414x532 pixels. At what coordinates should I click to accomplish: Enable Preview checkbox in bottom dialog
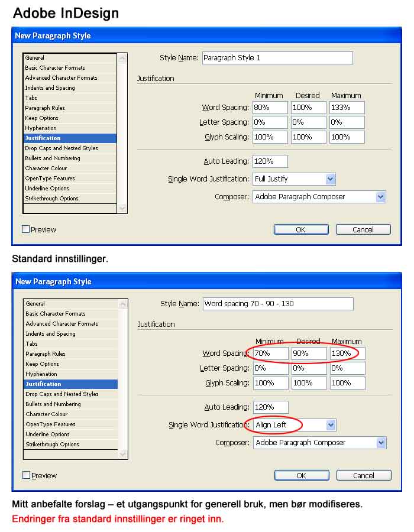pos(27,475)
